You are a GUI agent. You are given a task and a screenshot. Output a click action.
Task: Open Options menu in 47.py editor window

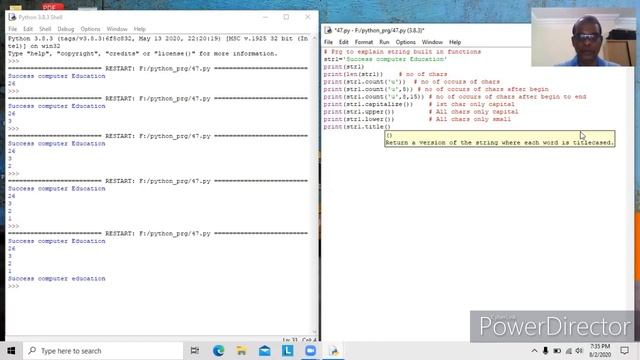pyautogui.click(x=405, y=42)
